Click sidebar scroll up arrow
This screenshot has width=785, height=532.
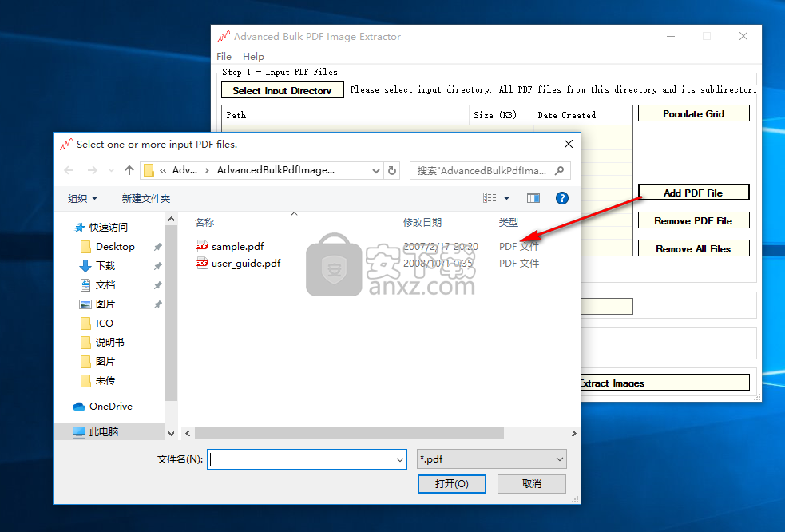[x=171, y=220]
